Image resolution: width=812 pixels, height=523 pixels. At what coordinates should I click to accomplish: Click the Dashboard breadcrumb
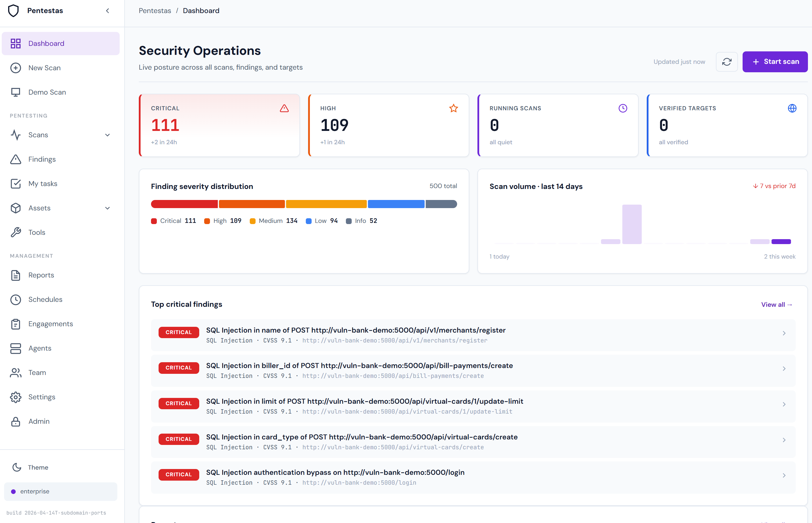201,10
